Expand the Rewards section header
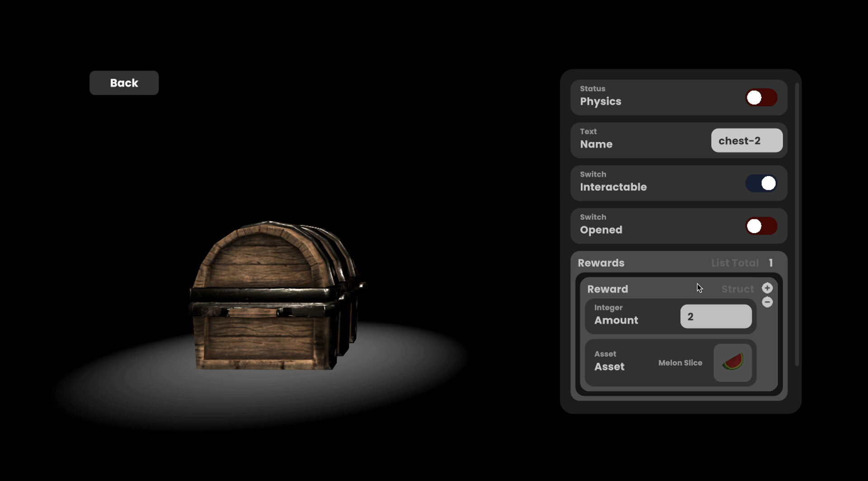868x481 pixels. (x=601, y=263)
